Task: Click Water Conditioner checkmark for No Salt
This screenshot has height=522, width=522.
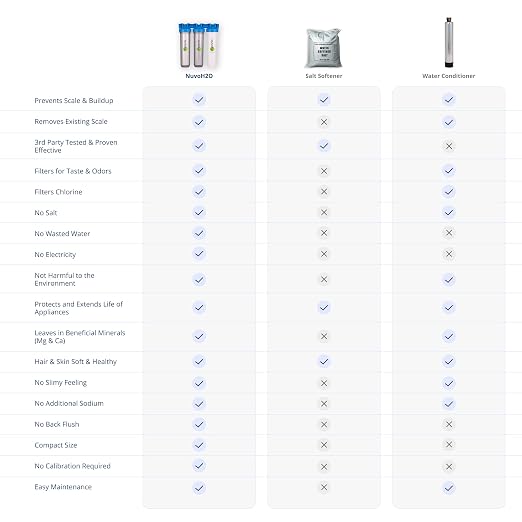Action: [449, 212]
